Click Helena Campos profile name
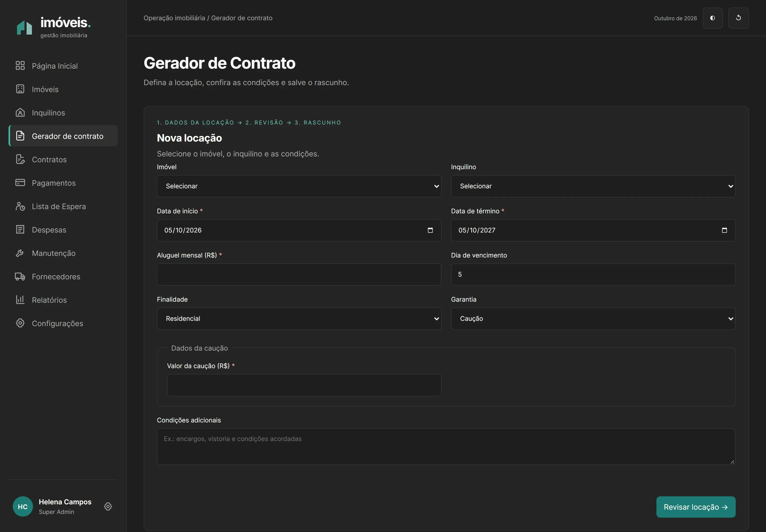Screen dimensions: 766x532 65,502
